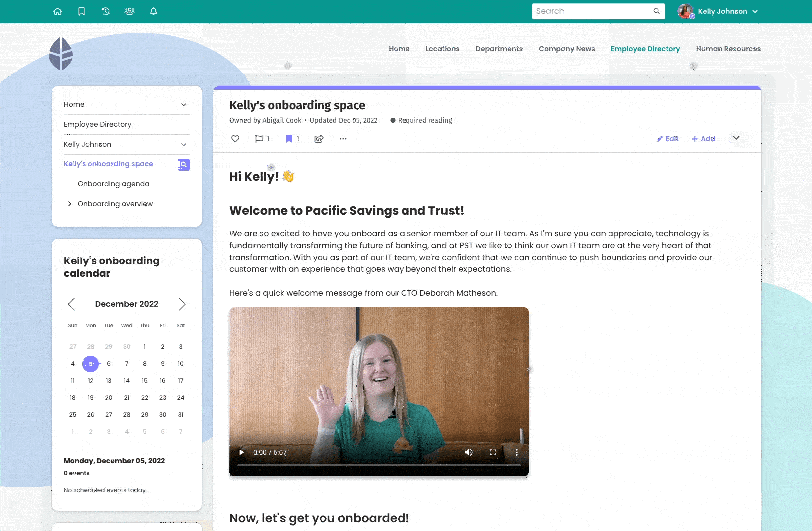Click the Pacific Savings leaf logo
Viewport: 812px width, 531px height.
[61, 54]
